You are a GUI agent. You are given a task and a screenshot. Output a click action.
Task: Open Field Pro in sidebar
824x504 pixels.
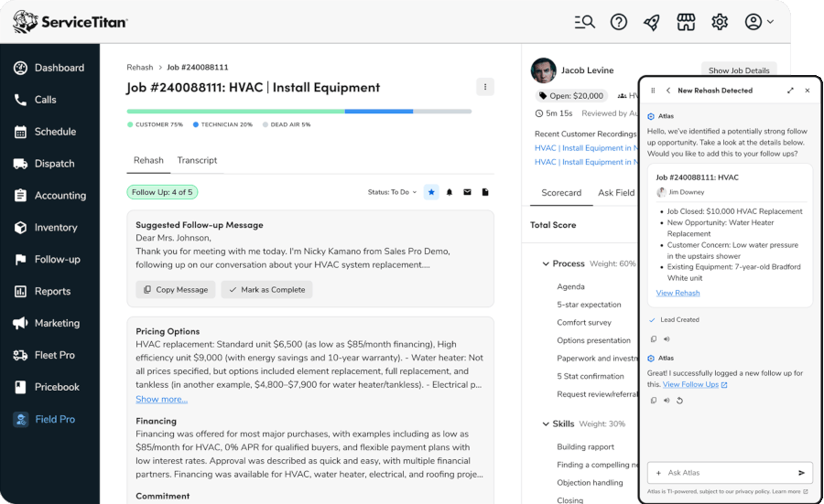click(44, 420)
